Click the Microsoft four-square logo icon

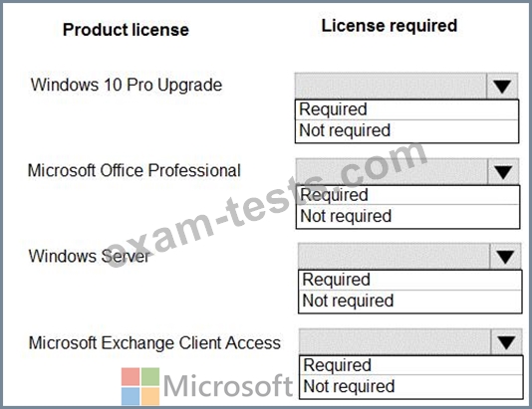click(140, 386)
